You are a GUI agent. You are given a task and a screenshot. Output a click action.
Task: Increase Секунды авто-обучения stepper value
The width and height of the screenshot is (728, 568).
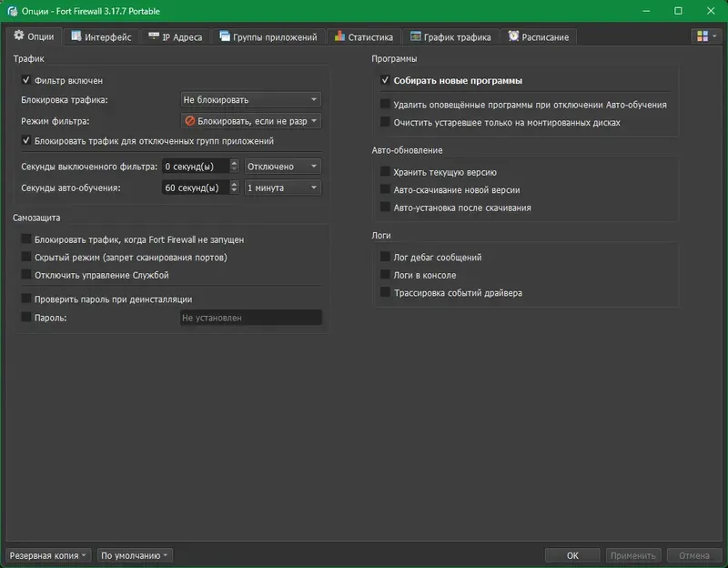(234, 184)
